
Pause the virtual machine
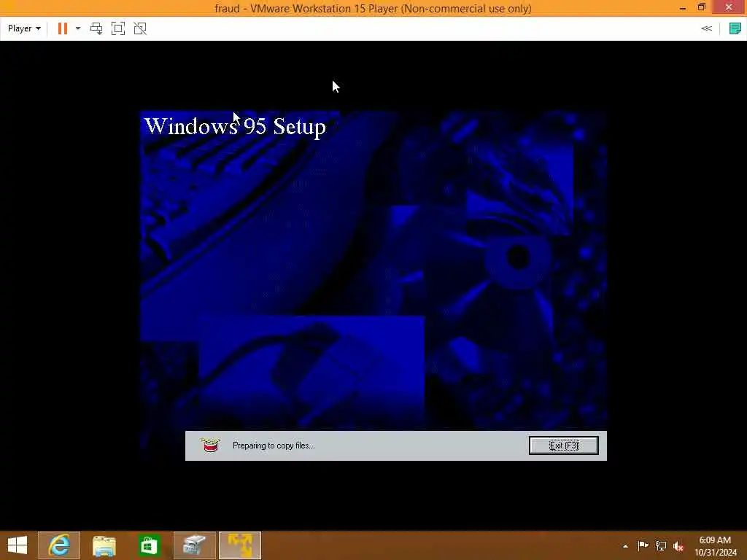point(63,28)
